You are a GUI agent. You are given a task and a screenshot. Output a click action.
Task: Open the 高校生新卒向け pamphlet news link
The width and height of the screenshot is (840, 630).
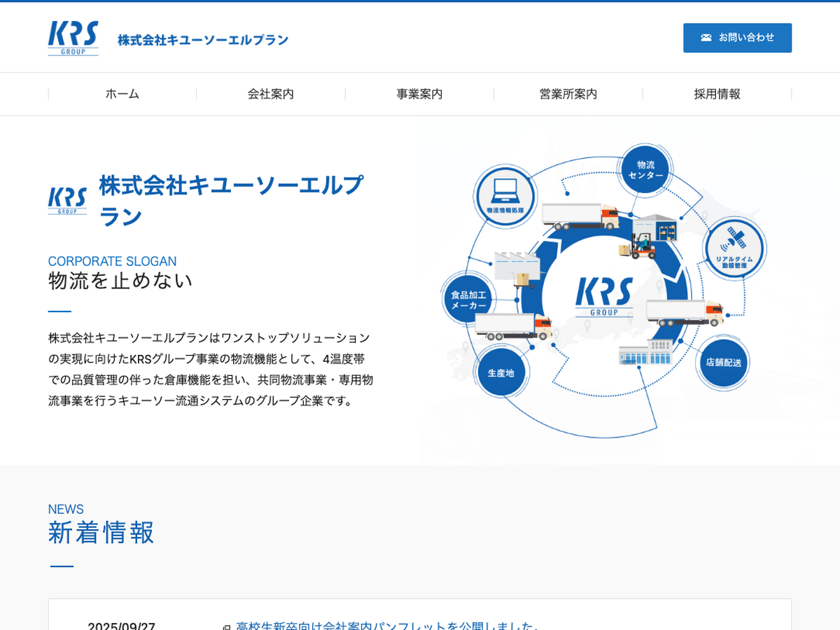coord(386,625)
